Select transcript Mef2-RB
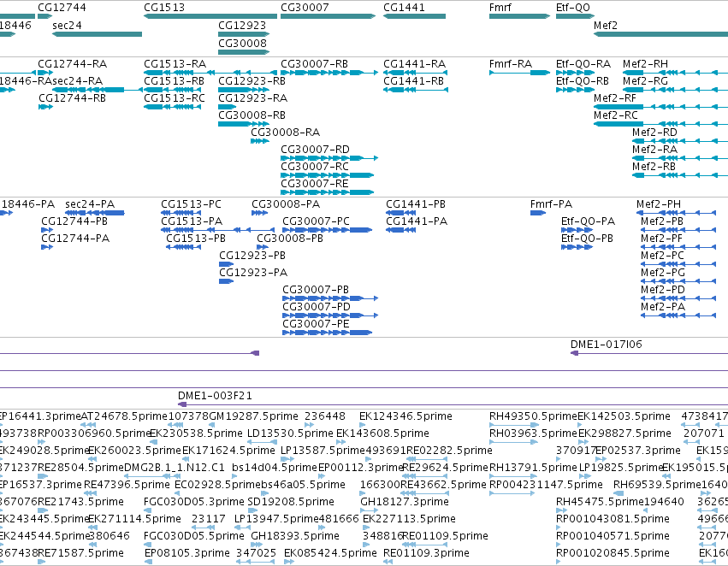Screen dimensions: 728x566 click(x=654, y=167)
